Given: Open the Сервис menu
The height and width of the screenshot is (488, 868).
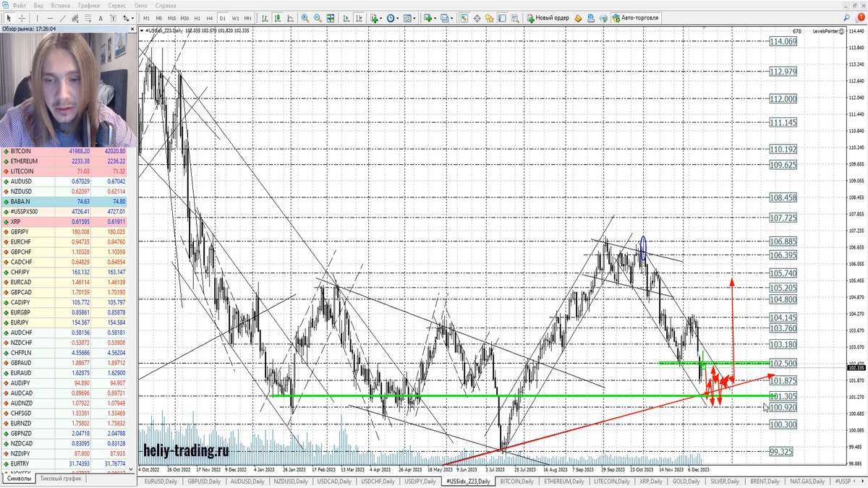Looking at the screenshot, I should 117,5.
